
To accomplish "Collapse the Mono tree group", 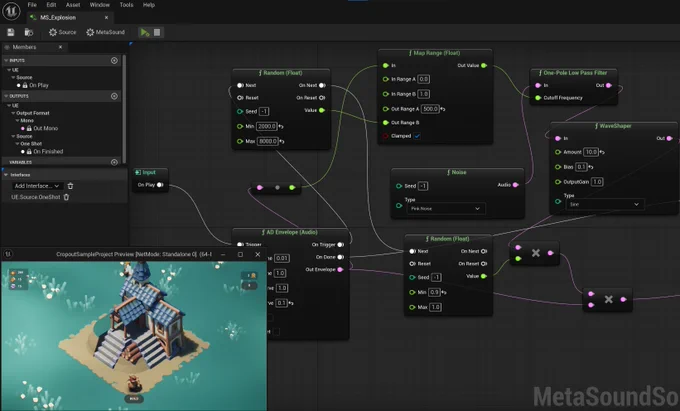I will [x=17, y=121].
